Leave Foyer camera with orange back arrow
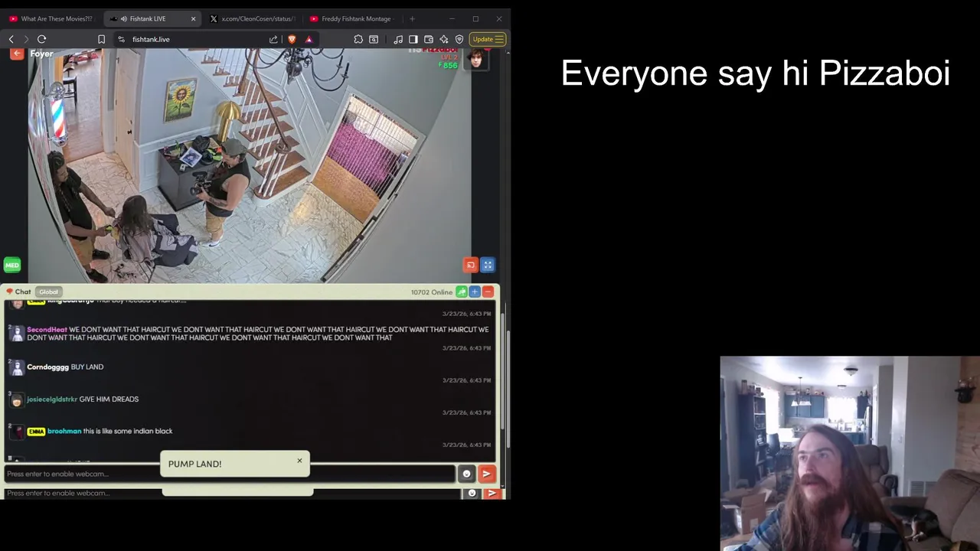The height and width of the screenshot is (551, 980). [17, 54]
